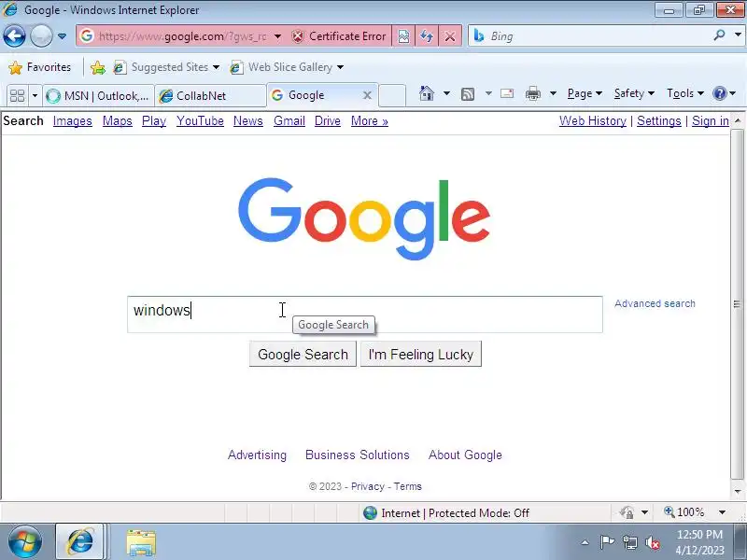Toggle Compatibility View icon
The height and width of the screenshot is (560, 747).
pyautogui.click(x=403, y=36)
